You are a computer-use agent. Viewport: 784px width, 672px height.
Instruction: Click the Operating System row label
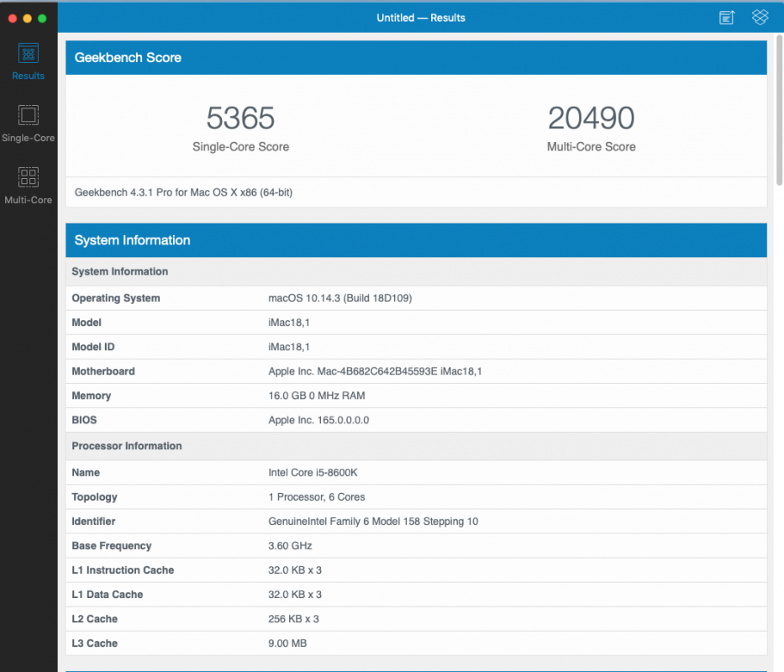pos(116,298)
